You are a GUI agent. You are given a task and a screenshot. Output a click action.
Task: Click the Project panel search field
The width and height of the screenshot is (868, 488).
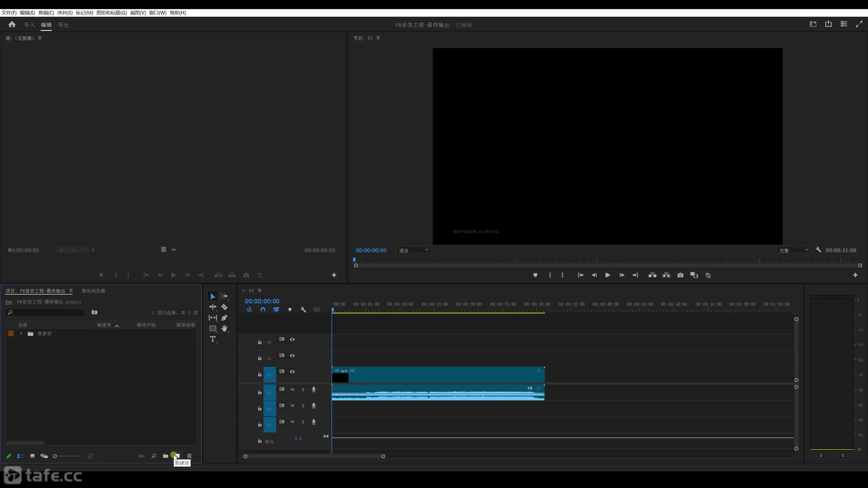[45, 312]
